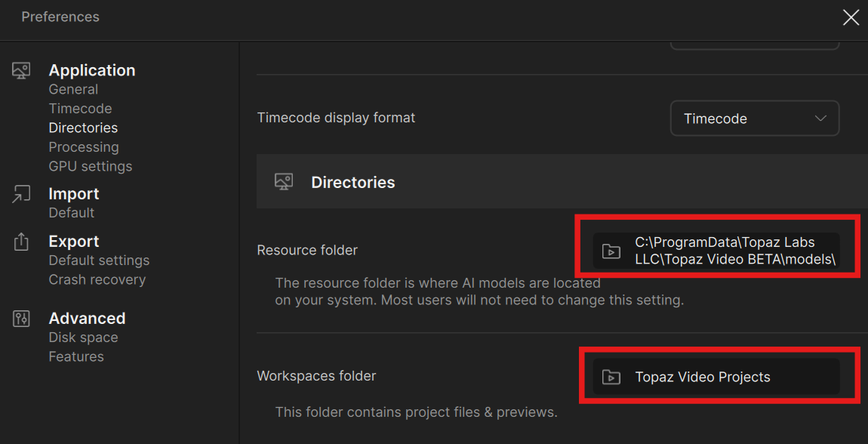Navigate to GPU settings

[91, 166]
